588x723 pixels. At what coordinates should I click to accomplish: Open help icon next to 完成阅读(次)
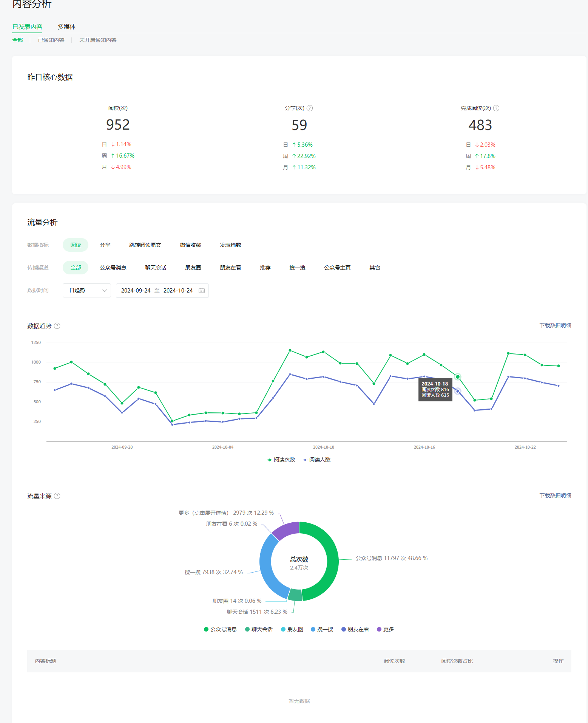point(496,108)
